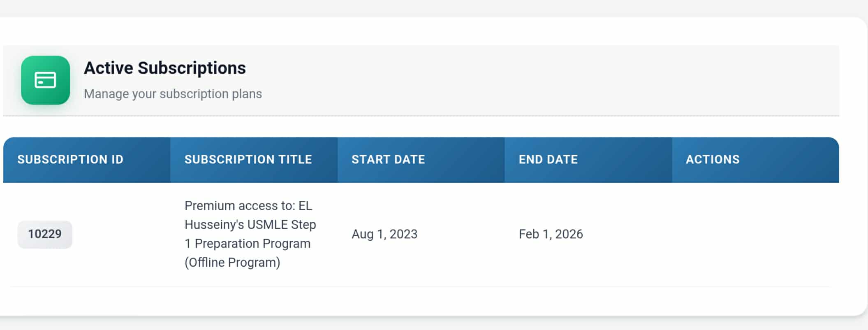
Task: Click the green credit card subscriptions icon
Action: pos(45,80)
